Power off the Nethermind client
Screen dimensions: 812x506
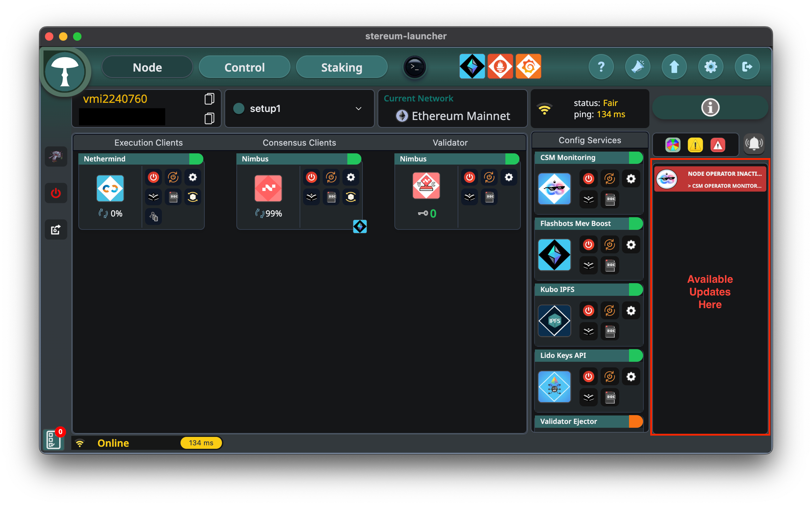point(153,177)
